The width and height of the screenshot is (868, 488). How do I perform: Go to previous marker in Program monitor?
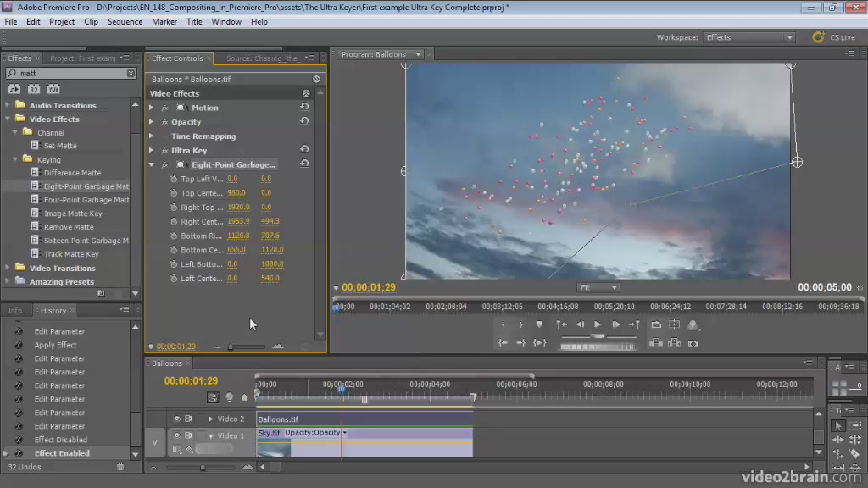coord(561,324)
